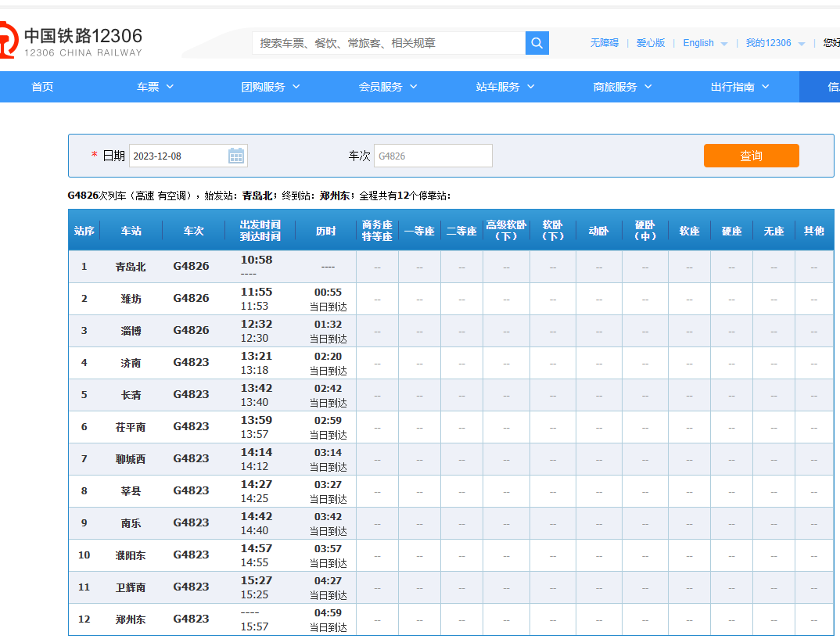Click duration 03:42 in 南乐 row

(x=328, y=517)
